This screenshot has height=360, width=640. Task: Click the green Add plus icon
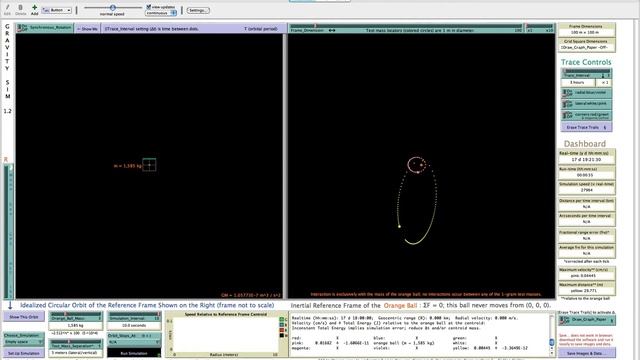point(34,7)
